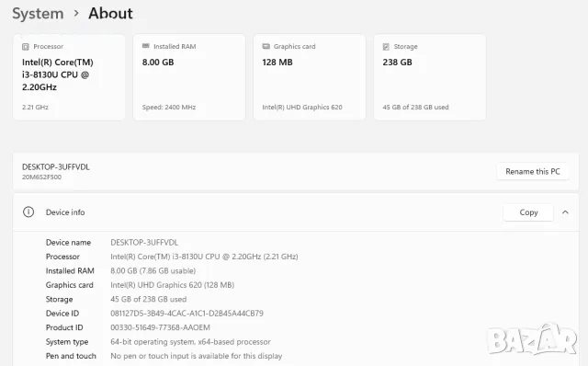Select the Device info header row
The height and width of the screenshot is (366, 588).
[296, 212]
